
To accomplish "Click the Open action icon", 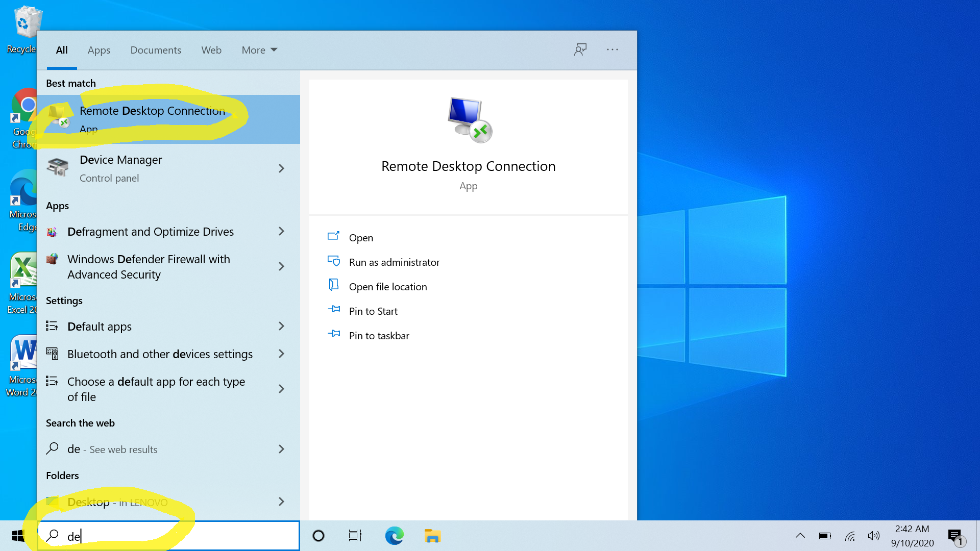I will coord(333,236).
